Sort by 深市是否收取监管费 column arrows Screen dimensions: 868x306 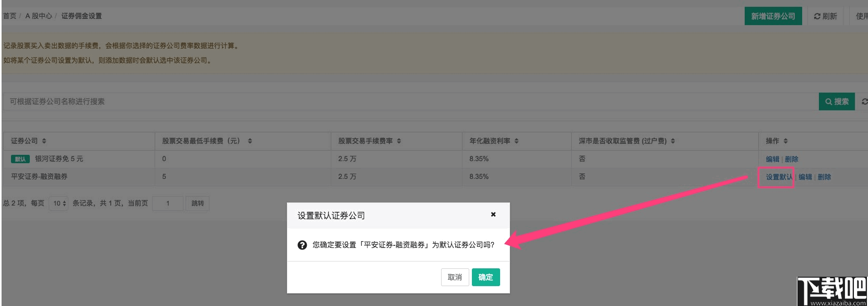[673, 141]
